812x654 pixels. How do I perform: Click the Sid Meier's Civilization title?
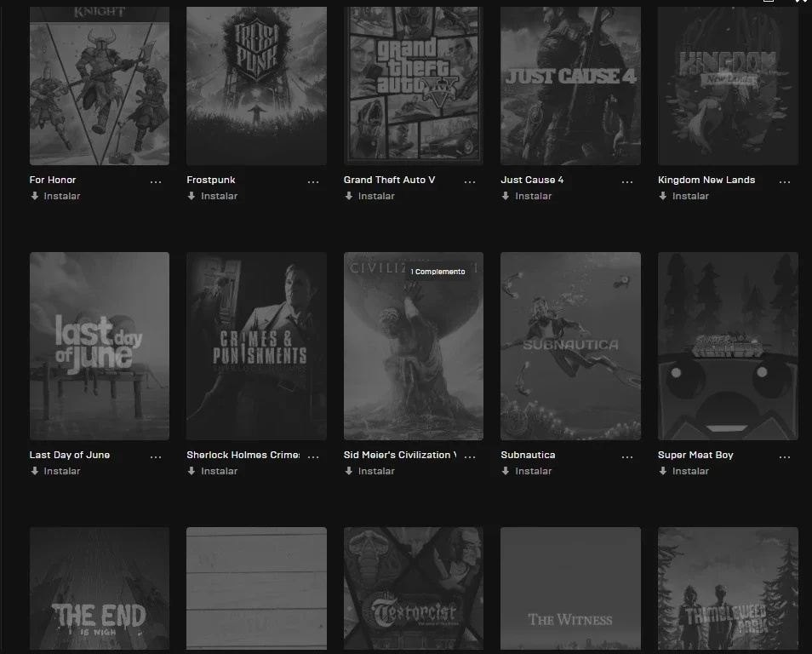coord(400,455)
